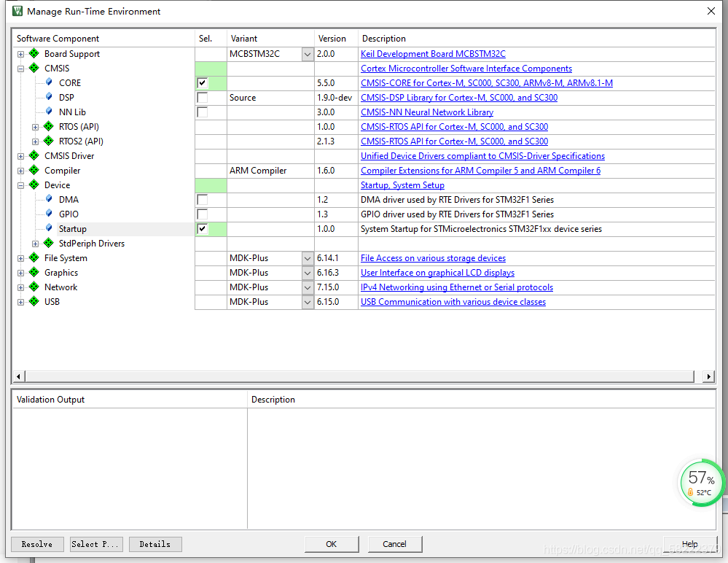Expand the RTOS2 (API) node

coord(35,141)
